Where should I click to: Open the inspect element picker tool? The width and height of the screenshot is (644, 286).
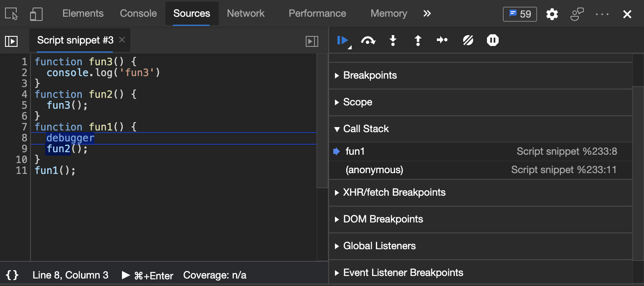pyautogui.click(x=12, y=14)
